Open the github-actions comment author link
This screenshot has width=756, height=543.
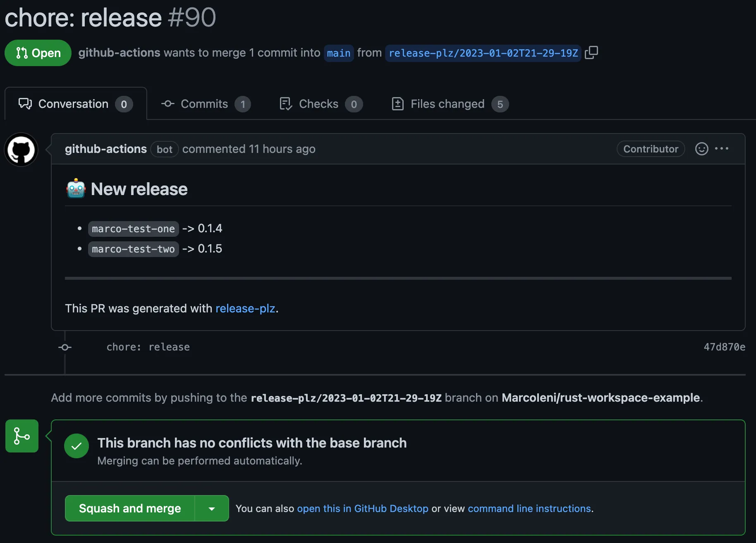tap(106, 149)
